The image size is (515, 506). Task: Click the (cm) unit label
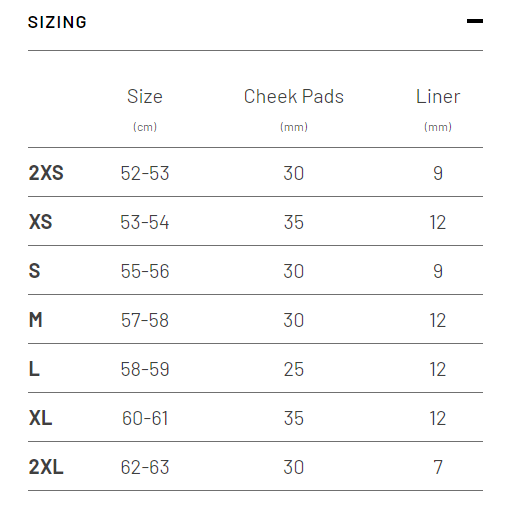[x=145, y=127]
